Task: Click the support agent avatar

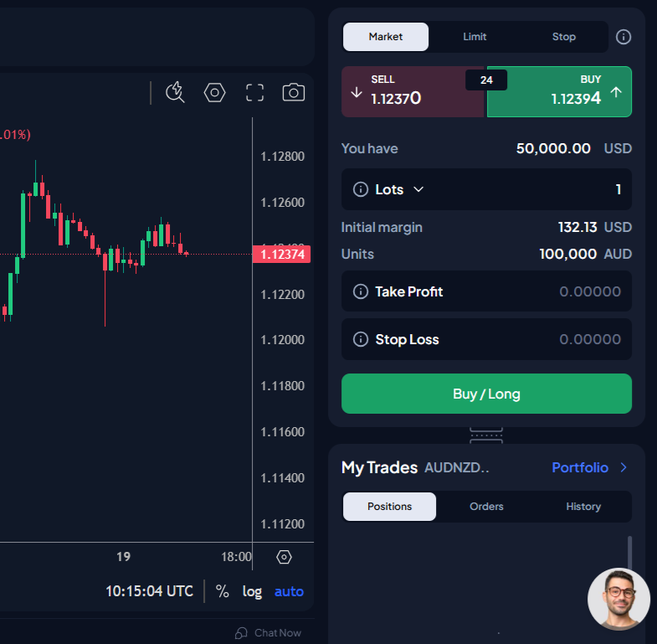Action: point(619,599)
